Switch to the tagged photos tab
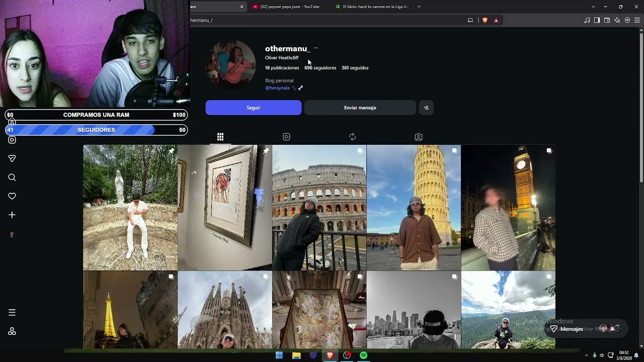This screenshot has width=644, height=362. pos(418,137)
